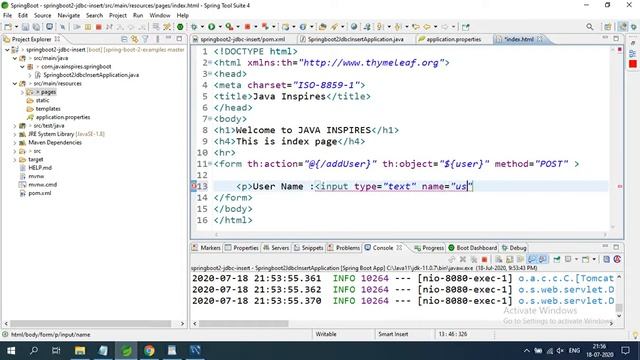Click the Clear Console icon
Screen dimensions: 640x360
click(499, 259)
